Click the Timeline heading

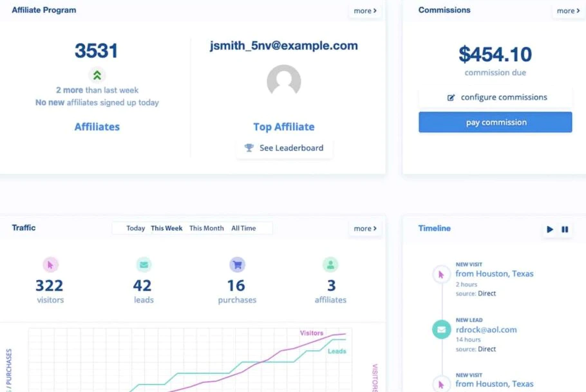point(434,229)
